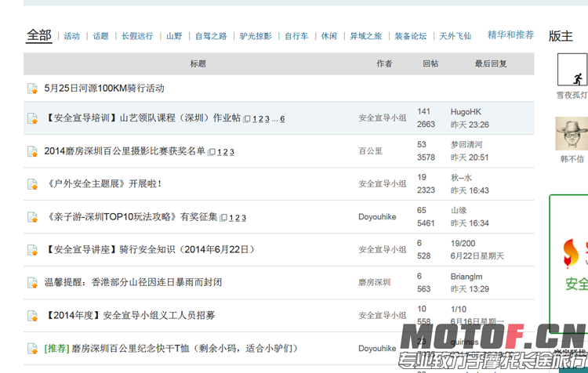This screenshot has height=373, width=588.
Task: Open the 驴光掠影 category tab
Action: click(256, 36)
